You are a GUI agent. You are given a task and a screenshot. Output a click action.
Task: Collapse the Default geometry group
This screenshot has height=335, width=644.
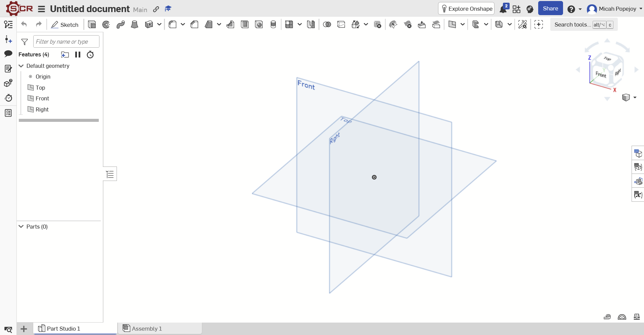(21, 66)
